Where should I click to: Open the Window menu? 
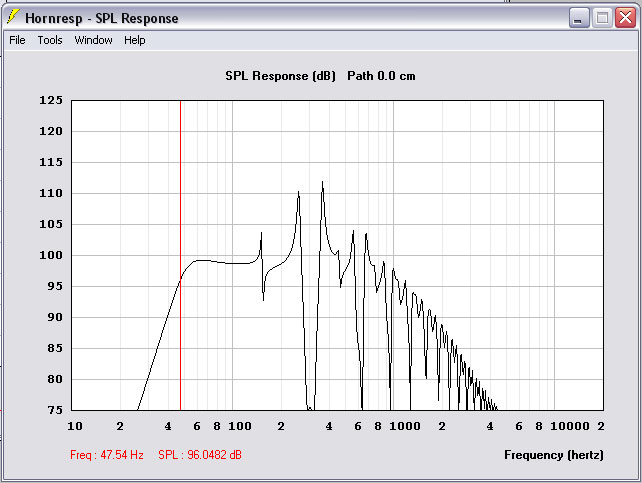coord(93,40)
